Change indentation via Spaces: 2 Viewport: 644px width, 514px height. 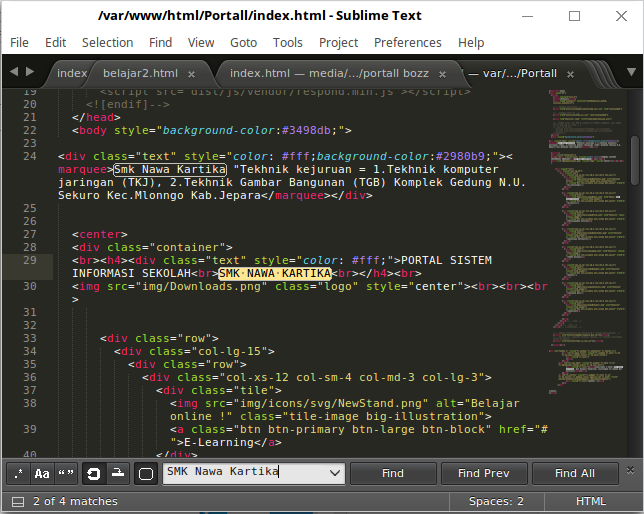click(496, 501)
